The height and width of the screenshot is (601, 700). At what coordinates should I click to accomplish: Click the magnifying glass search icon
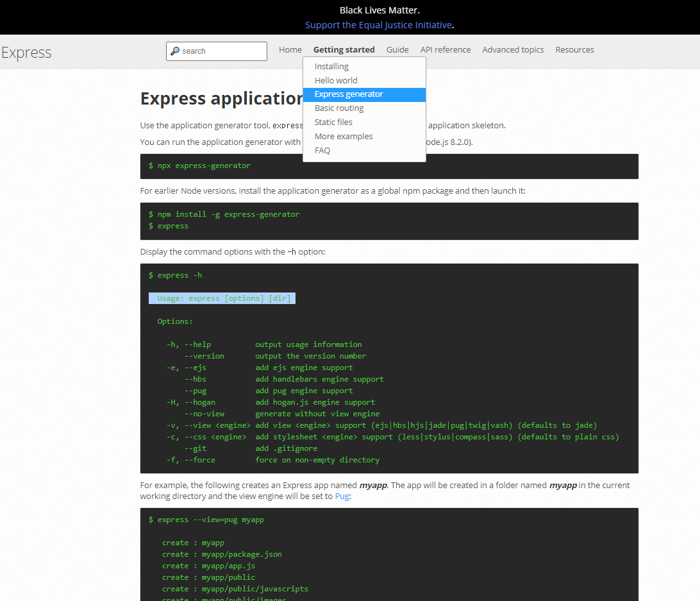[176, 51]
